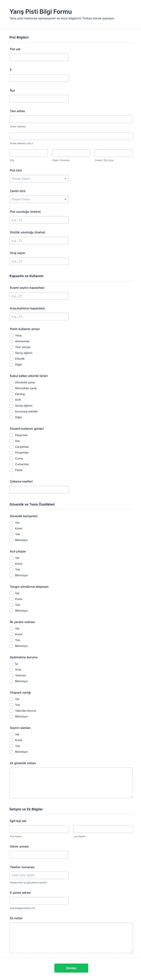Click the Street Address input field

(71, 119)
